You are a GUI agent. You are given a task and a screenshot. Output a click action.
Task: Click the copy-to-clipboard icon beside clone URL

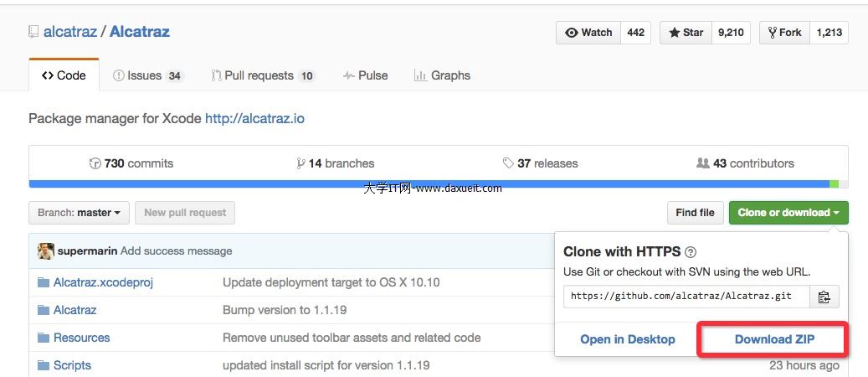point(824,297)
